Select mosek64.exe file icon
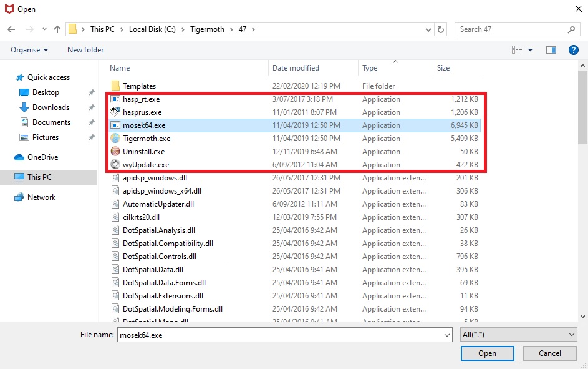 tap(115, 125)
